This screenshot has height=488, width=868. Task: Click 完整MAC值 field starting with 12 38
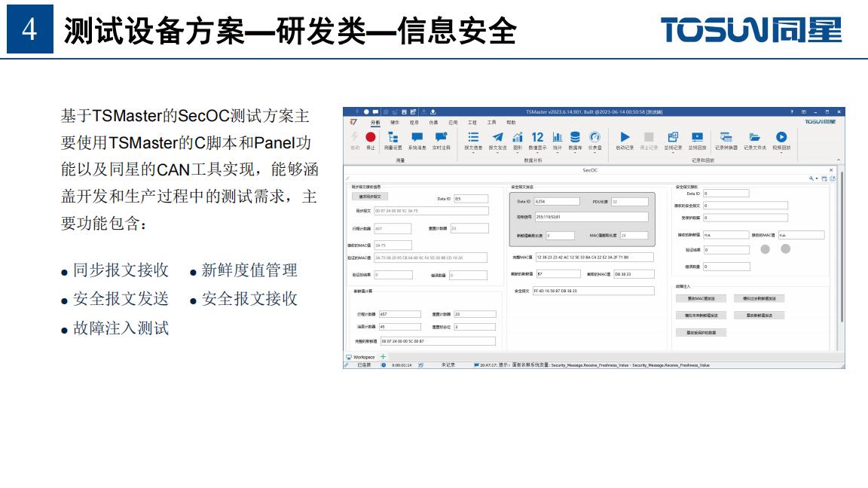[594, 258]
